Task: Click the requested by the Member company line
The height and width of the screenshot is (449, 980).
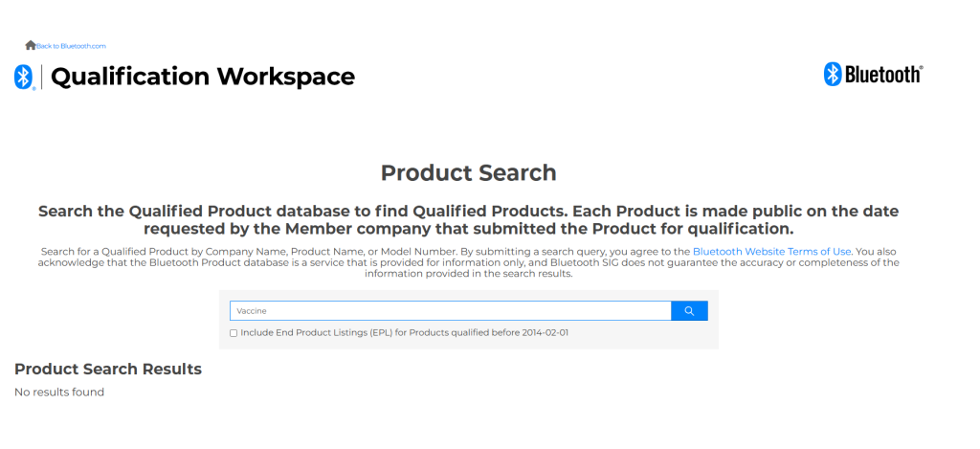Action: 469,226
